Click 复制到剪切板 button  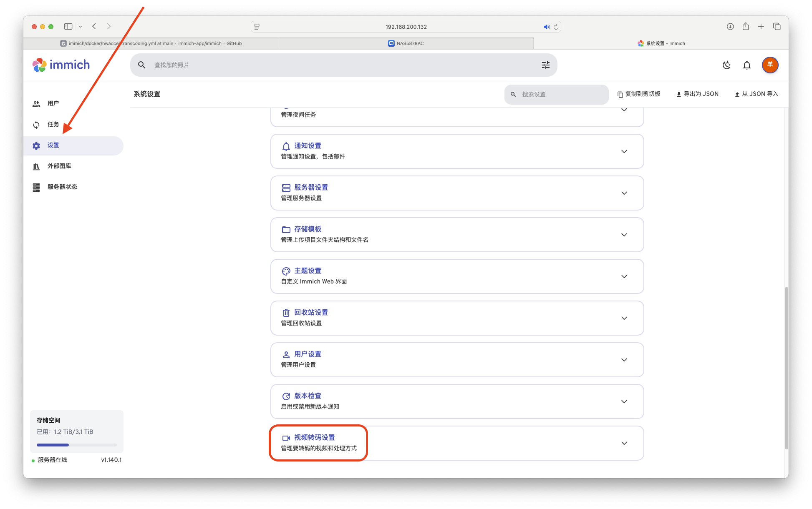pos(639,94)
